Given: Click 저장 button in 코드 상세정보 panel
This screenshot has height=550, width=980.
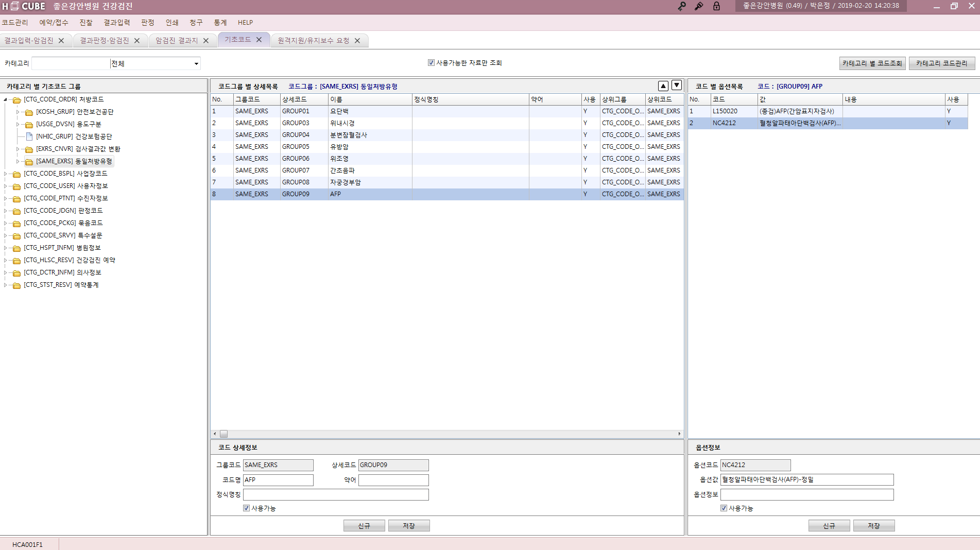Looking at the screenshot, I should [409, 526].
